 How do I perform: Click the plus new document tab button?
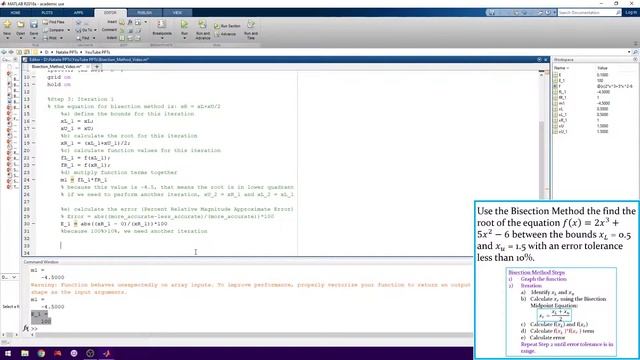click(97, 67)
